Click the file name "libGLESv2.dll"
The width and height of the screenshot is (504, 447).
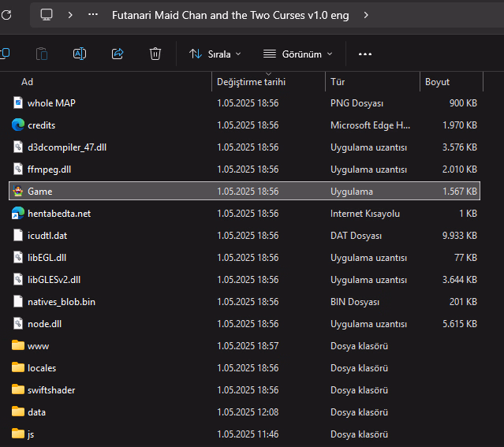tap(54, 280)
